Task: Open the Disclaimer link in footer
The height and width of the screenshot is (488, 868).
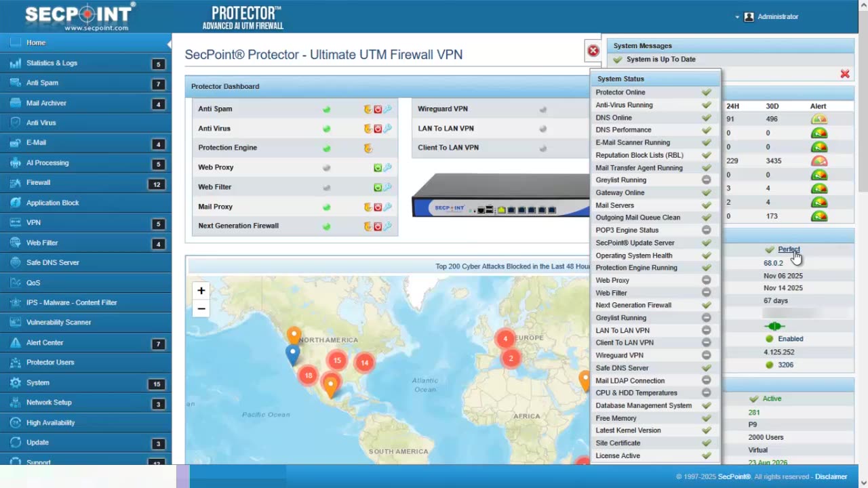Action: [x=831, y=476]
